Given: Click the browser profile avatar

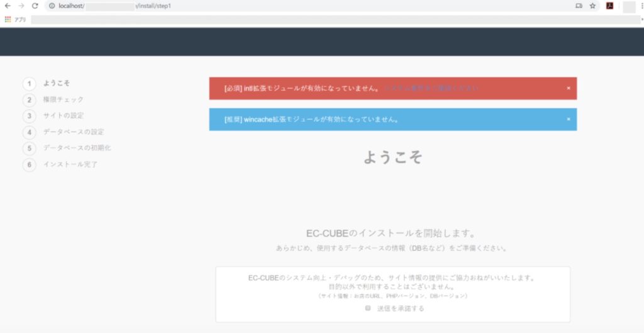Looking at the screenshot, I should pyautogui.click(x=629, y=6).
